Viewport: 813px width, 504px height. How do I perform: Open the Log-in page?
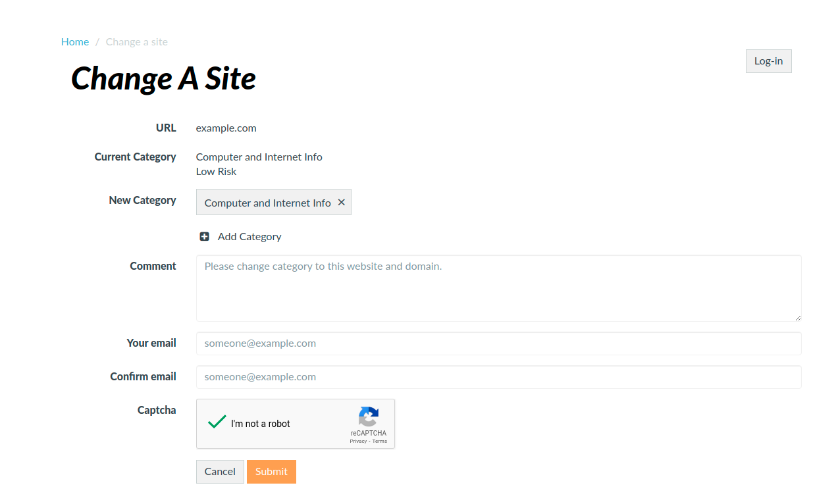[x=768, y=61]
